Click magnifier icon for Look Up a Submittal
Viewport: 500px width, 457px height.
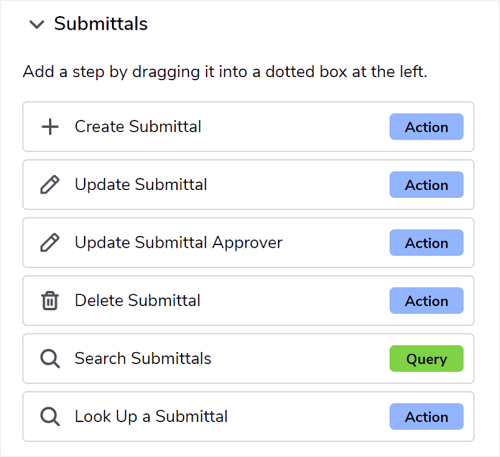pos(50,417)
